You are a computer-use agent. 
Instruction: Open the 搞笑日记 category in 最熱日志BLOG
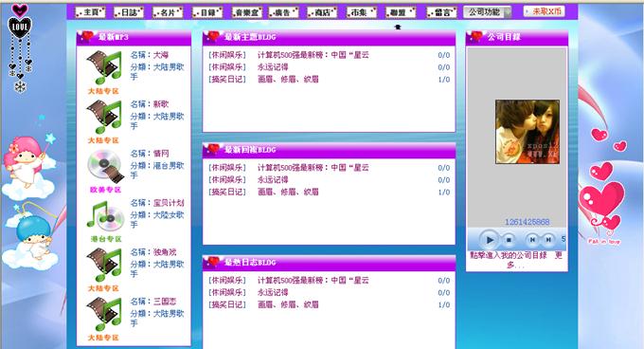(x=227, y=304)
